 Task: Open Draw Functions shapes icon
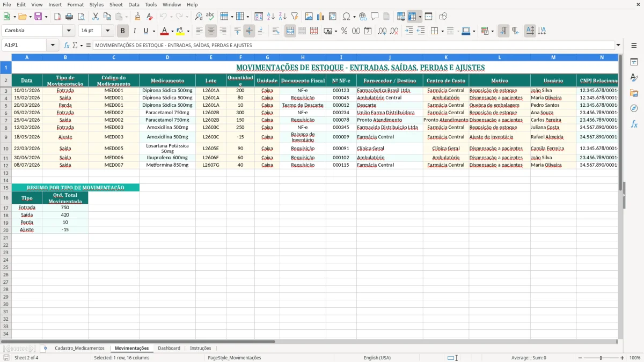point(443,17)
